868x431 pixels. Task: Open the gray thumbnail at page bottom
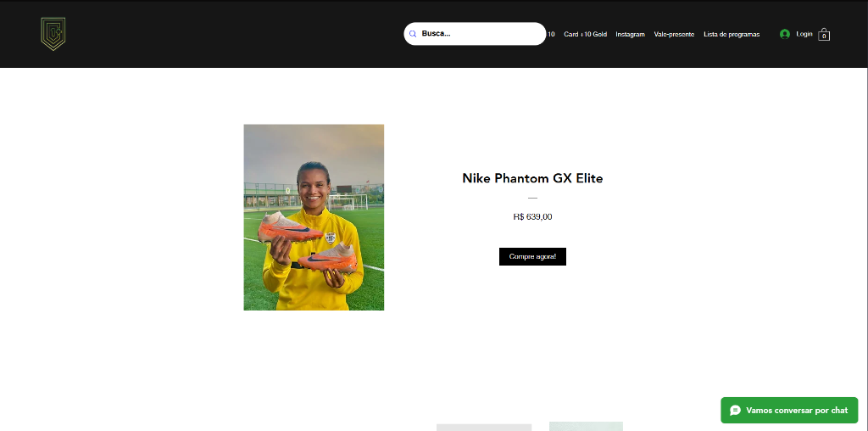coord(484,427)
